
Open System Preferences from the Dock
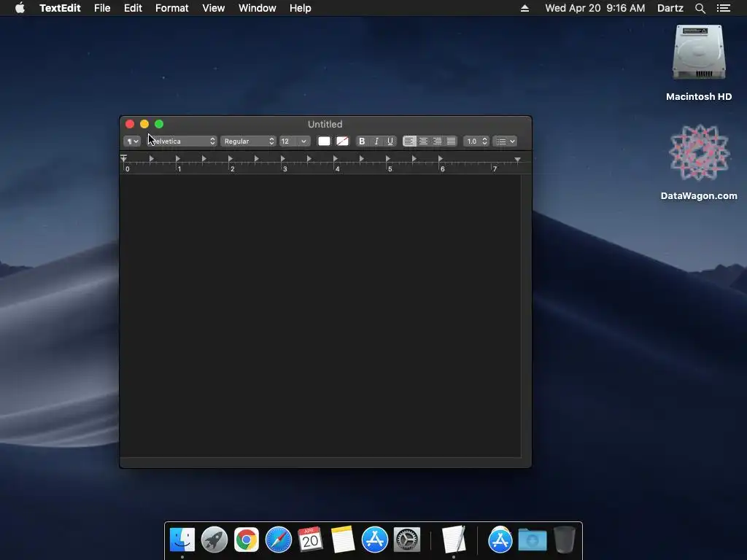[x=407, y=540]
